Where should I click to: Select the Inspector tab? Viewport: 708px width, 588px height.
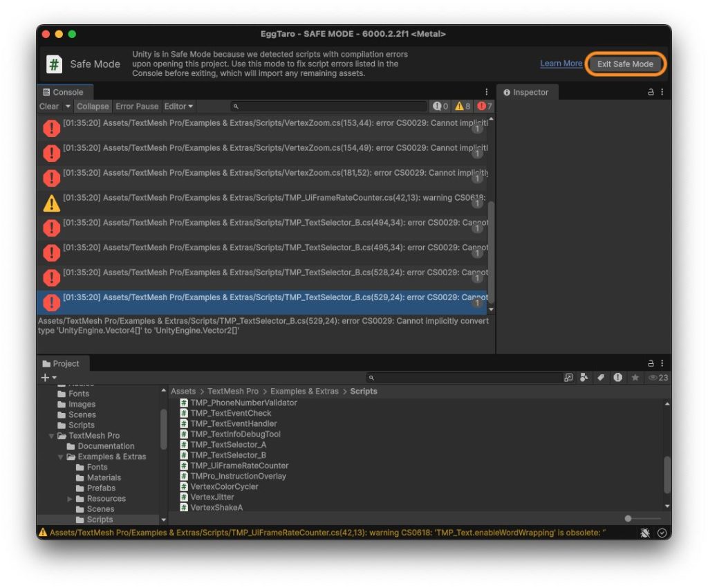point(526,92)
